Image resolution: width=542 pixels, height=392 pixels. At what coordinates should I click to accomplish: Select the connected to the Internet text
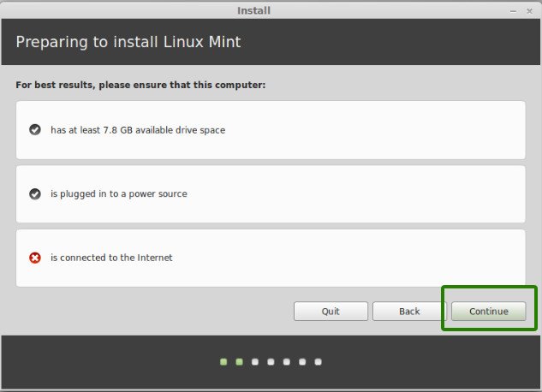pyautogui.click(x=111, y=258)
